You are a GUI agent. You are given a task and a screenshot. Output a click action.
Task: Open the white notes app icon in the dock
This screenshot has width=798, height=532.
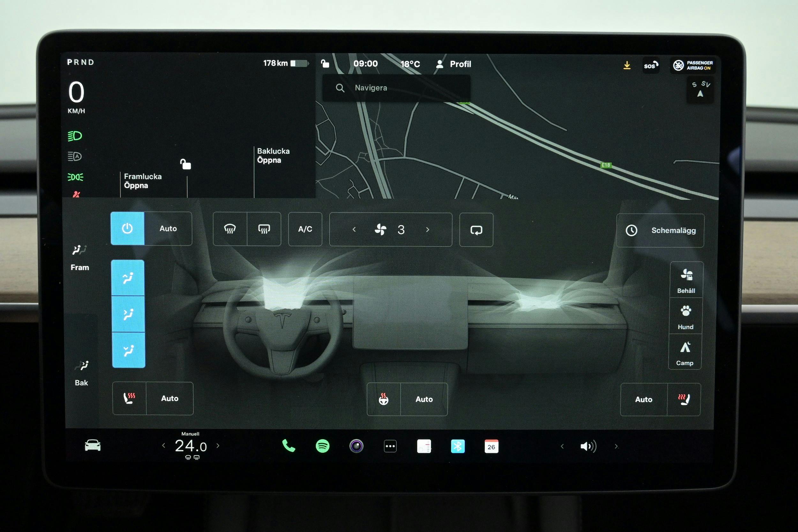pyautogui.click(x=424, y=446)
